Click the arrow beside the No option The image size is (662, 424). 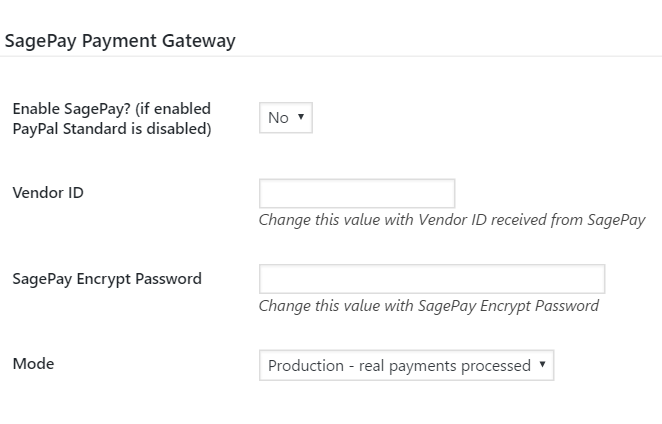[301, 117]
